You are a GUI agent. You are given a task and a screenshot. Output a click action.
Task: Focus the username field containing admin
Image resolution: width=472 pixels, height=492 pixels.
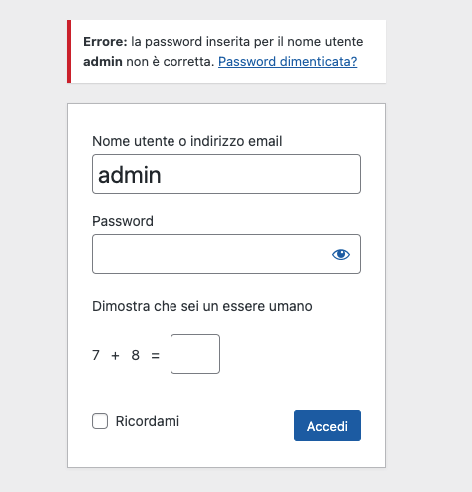pyautogui.click(x=226, y=174)
